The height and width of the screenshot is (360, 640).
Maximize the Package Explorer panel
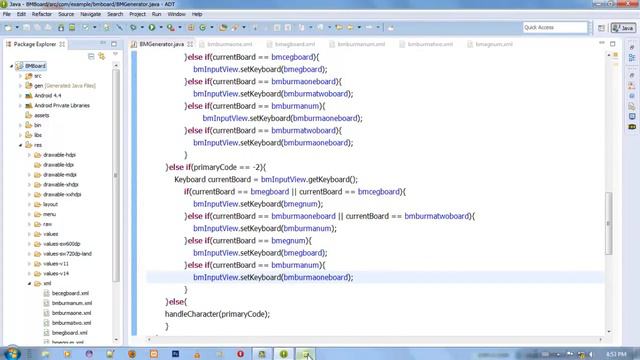[x=114, y=44]
